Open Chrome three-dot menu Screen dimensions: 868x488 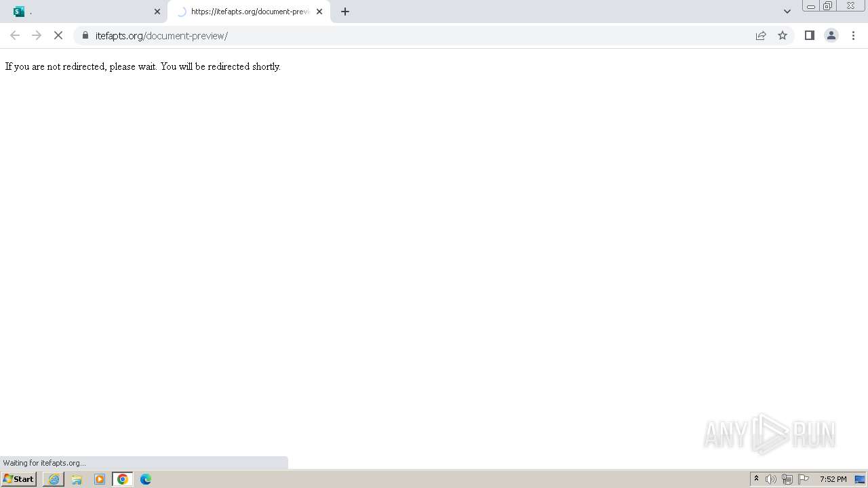(x=853, y=35)
